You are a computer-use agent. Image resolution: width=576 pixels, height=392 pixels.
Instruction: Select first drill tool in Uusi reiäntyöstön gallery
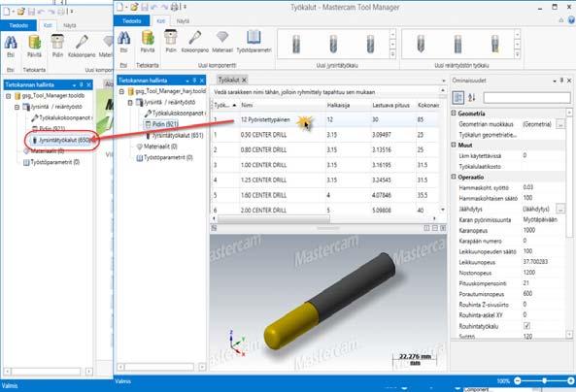421,44
